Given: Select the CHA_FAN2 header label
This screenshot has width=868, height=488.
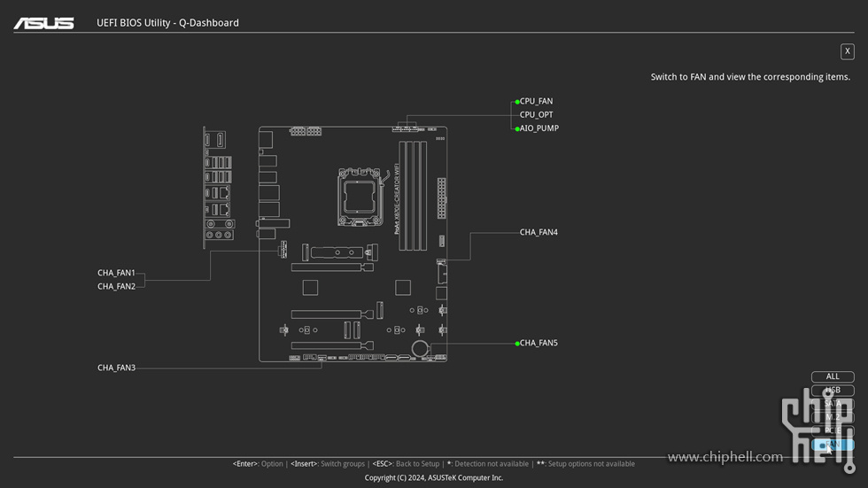Looking at the screenshot, I should [116, 287].
